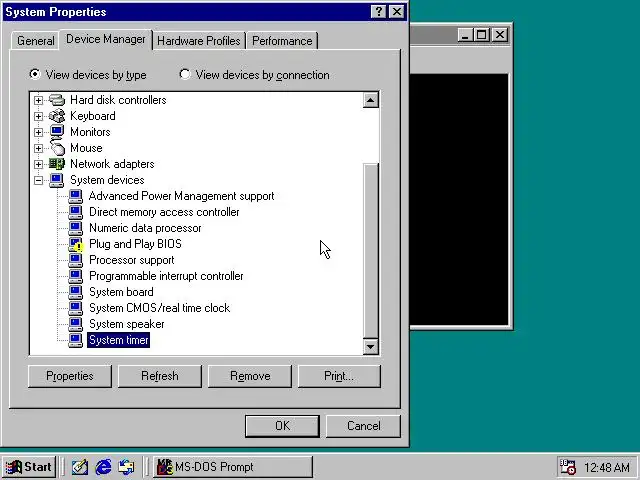Collapse the System devices node
This screenshot has width=640, height=480.
click(38, 180)
